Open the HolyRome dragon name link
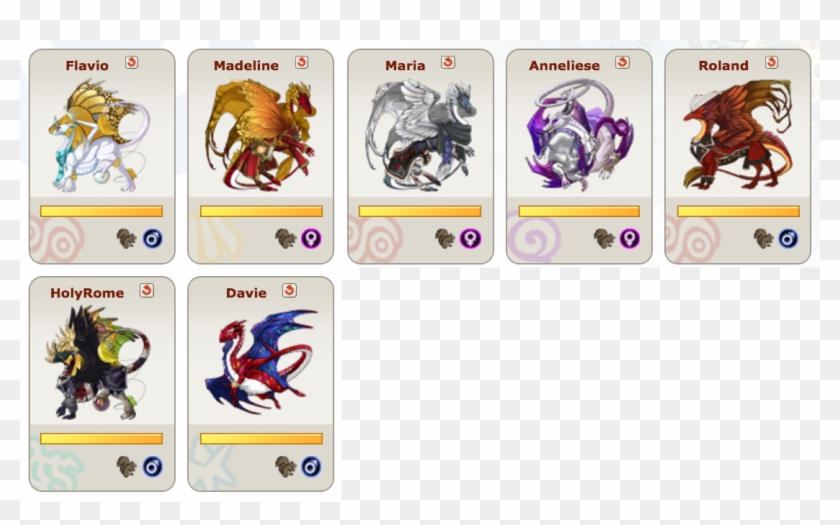 point(87,293)
